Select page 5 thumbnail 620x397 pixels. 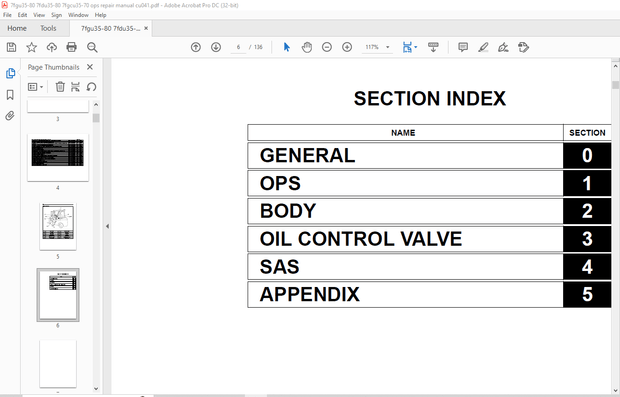58,227
